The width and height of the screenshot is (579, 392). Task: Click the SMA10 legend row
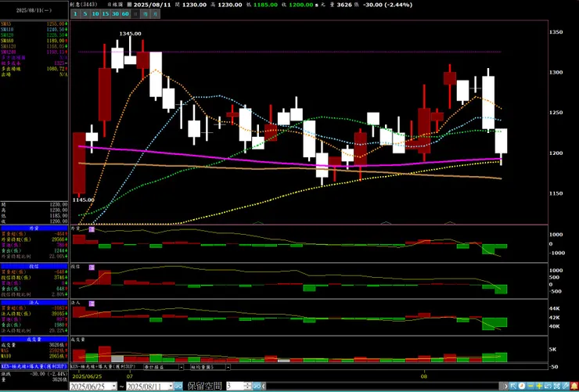click(34, 29)
